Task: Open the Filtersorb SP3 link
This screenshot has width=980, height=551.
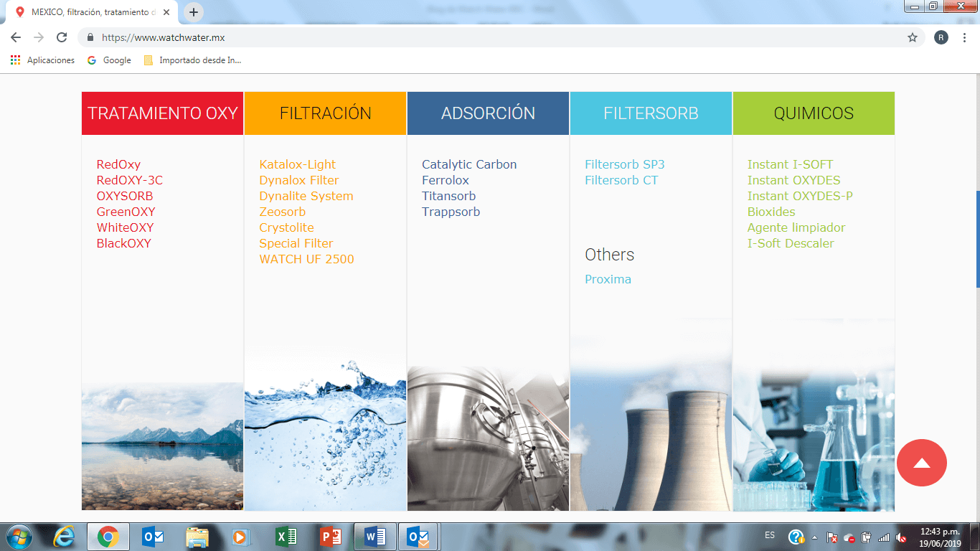Action: pyautogui.click(x=625, y=164)
